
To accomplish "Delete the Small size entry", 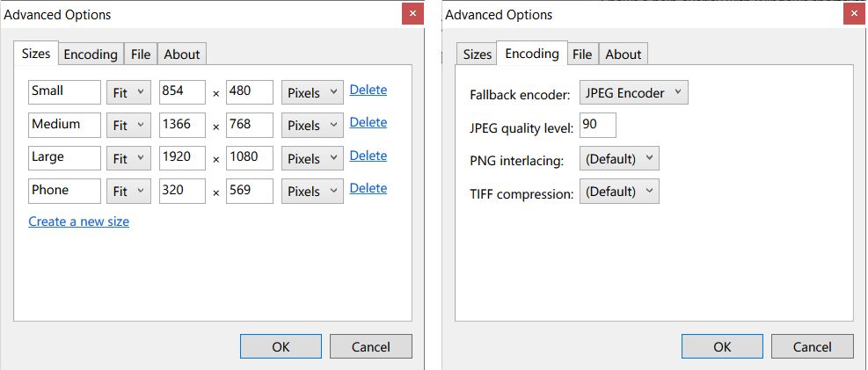I will point(368,90).
